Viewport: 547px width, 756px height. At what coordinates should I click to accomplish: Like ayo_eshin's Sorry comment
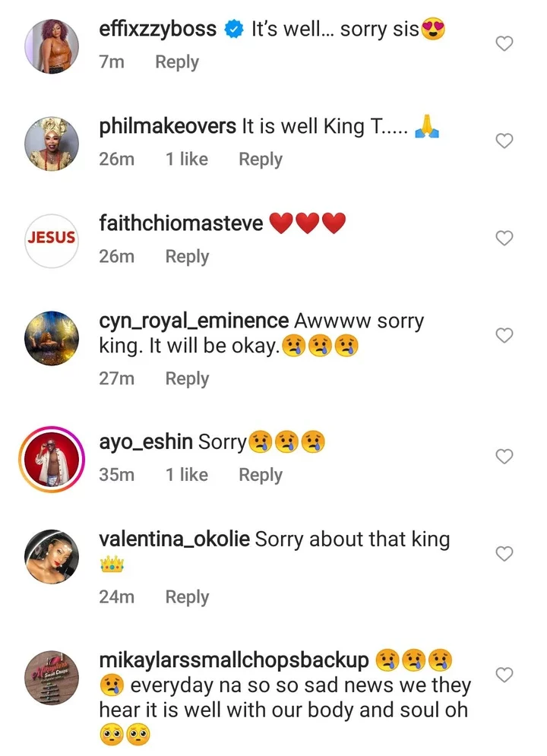coord(504,457)
